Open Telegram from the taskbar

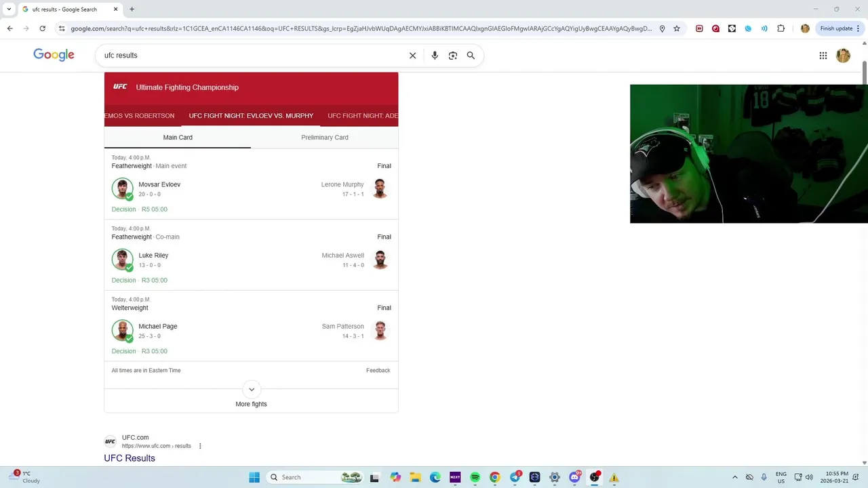[515, 477]
